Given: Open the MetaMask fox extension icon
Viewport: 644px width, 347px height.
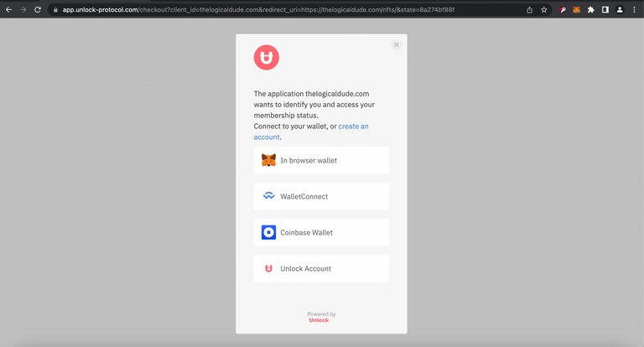Looking at the screenshot, I should click(577, 10).
